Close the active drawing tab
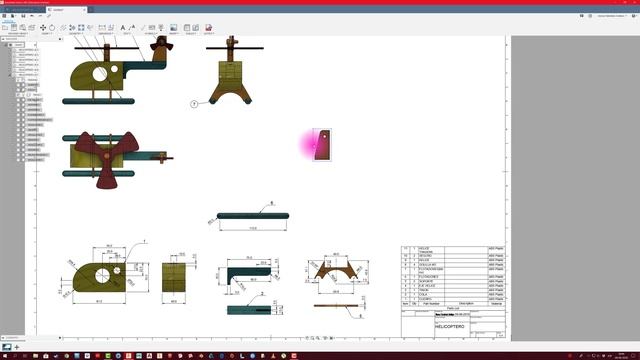Image resolution: width=640 pixels, height=360 pixels. pos(84,9)
